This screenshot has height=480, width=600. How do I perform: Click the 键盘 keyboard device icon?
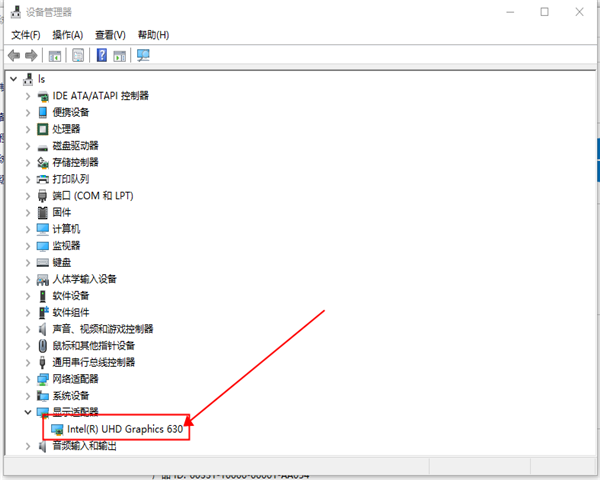[42, 262]
